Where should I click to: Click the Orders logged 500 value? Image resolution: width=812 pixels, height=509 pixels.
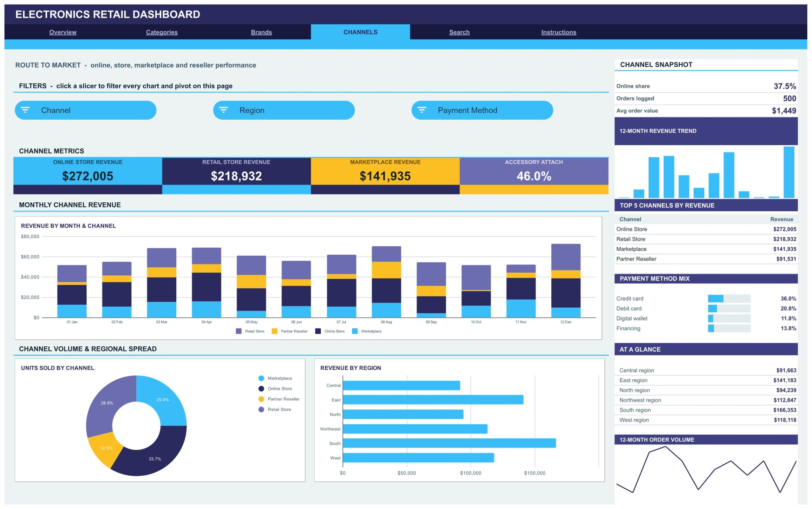click(789, 98)
